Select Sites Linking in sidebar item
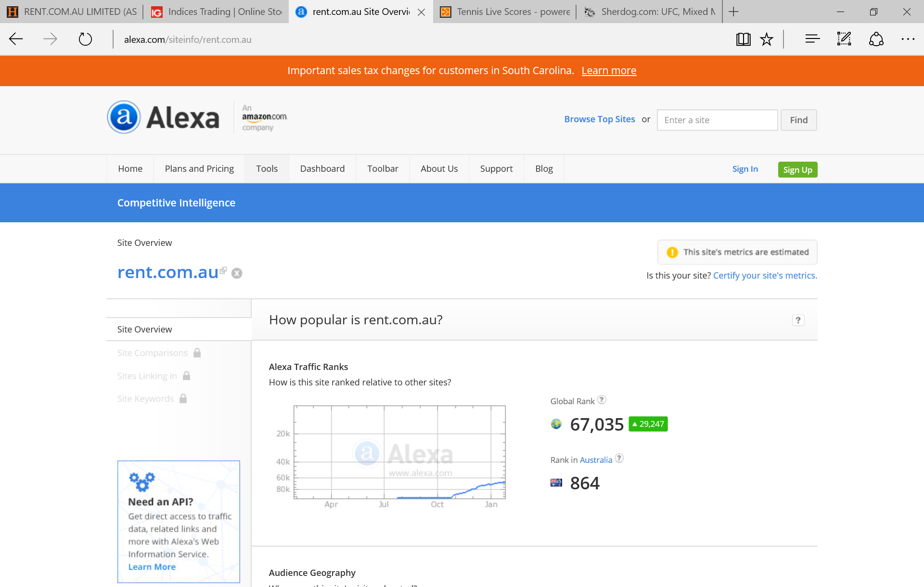Image resolution: width=924 pixels, height=587 pixels. [147, 376]
